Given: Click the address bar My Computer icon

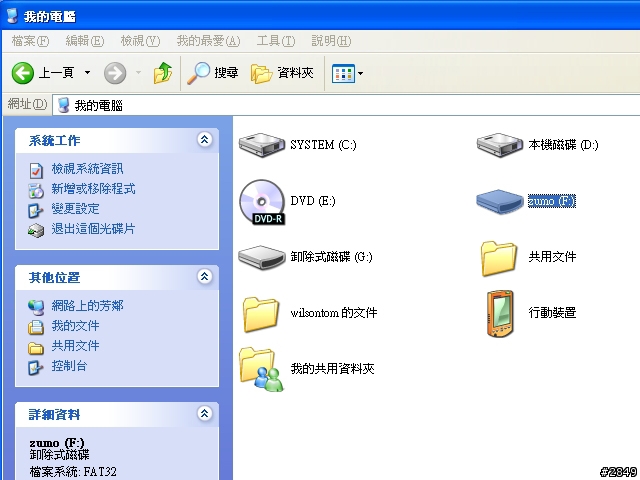Looking at the screenshot, I should [63, 105].
